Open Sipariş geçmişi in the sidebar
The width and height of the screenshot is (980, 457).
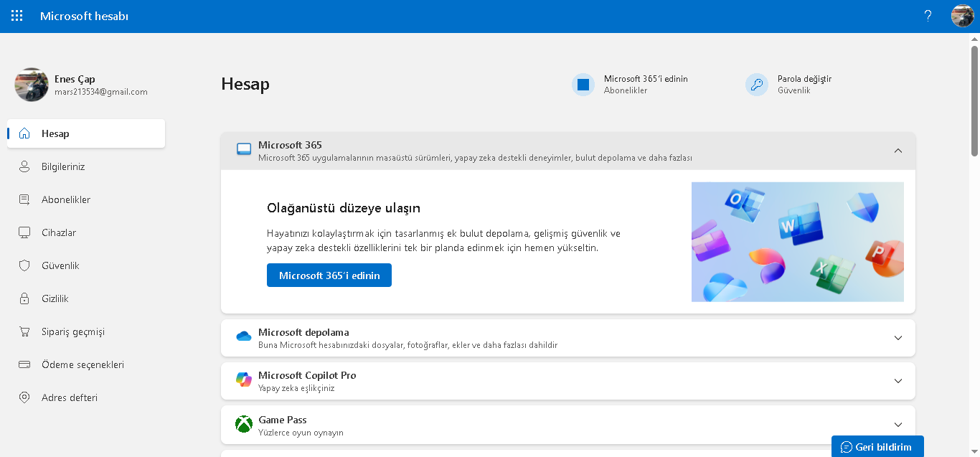(x=86, y=331)
